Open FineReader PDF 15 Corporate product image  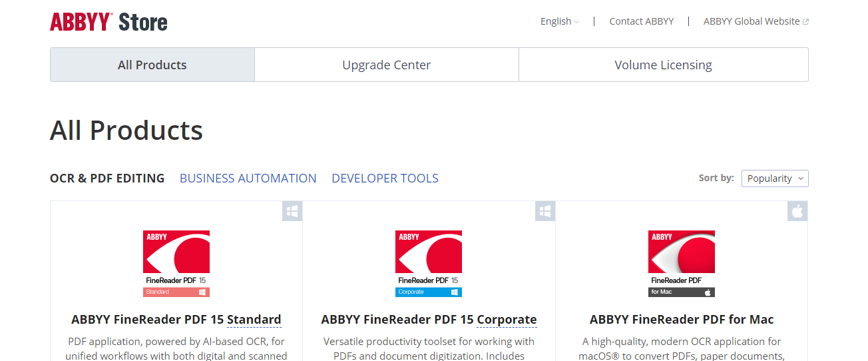coord(429,264)
